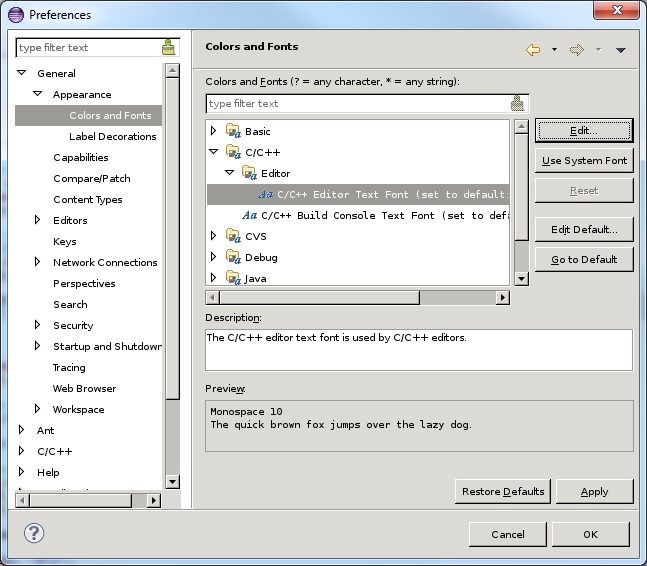Click the Back navigation arrow icon
Image resolution: width=647 pixels, height=566 pixels.
533,49
